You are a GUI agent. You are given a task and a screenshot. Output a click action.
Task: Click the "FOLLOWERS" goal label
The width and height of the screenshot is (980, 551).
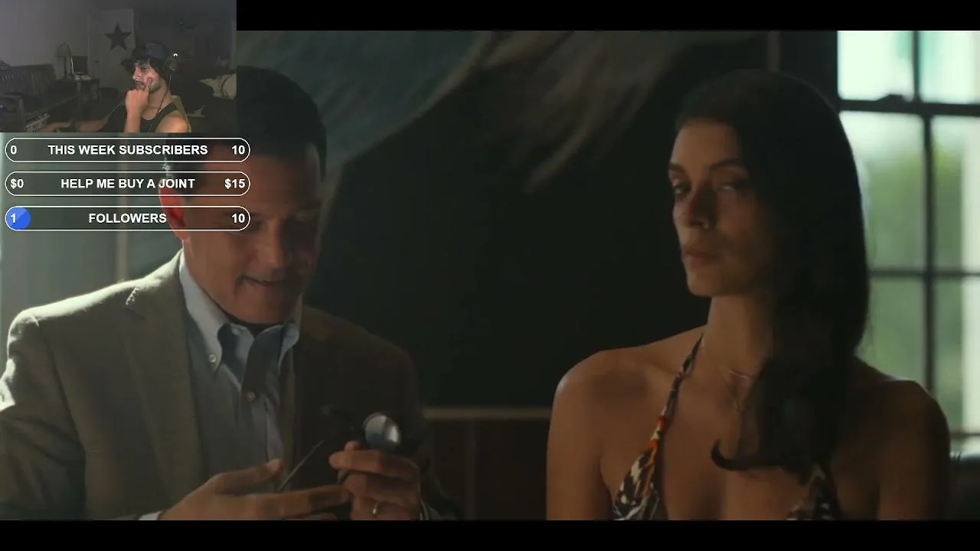128,218
